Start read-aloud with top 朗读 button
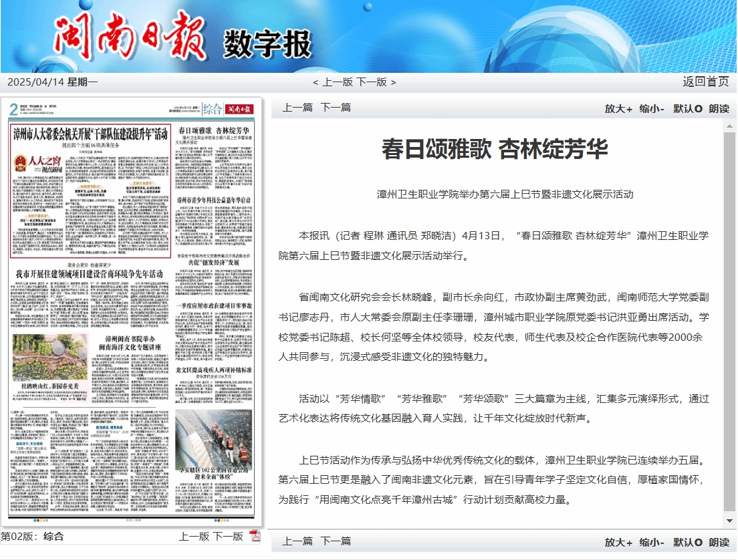This screenshot has width=738, height=560. click(x=719, y=109)
